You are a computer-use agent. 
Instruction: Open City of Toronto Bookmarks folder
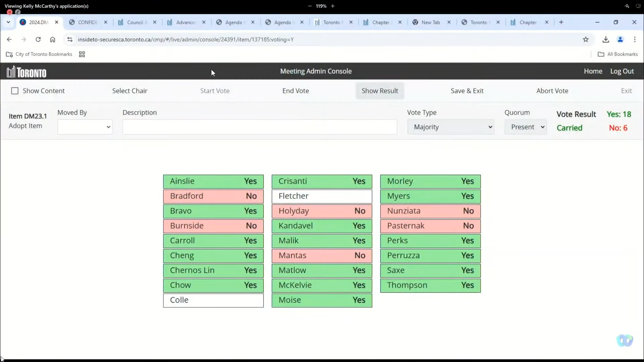tap(39, 54)
